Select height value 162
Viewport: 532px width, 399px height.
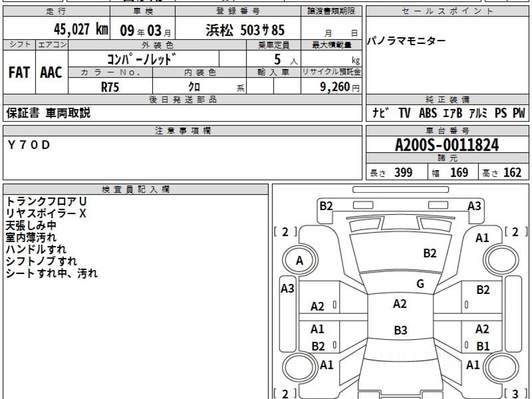click(512, 172)
